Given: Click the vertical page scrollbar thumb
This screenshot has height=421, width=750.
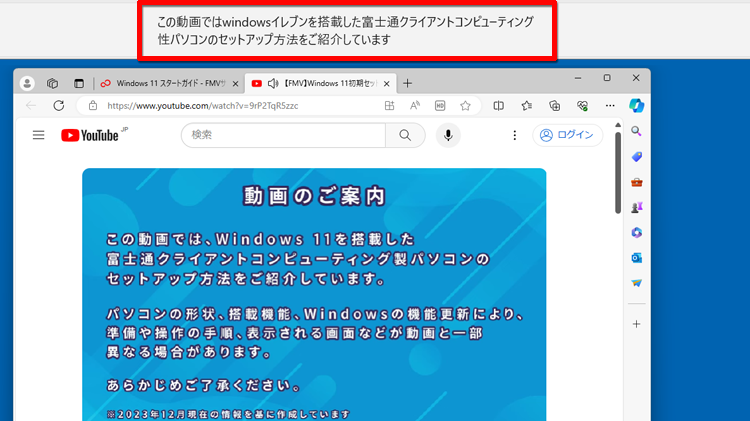Looking at the screenshot, I should point(618,173).
